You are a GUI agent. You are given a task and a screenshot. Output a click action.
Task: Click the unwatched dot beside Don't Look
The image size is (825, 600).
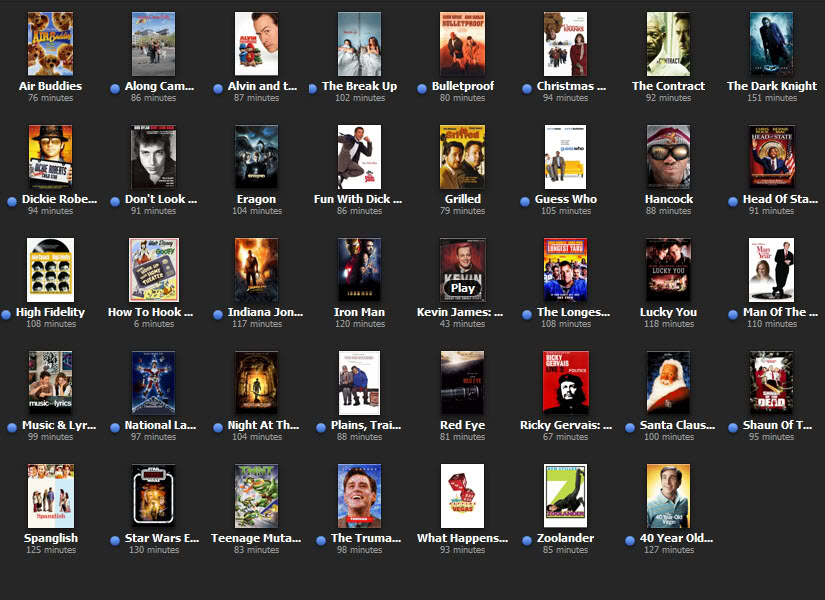coord(115,202)
